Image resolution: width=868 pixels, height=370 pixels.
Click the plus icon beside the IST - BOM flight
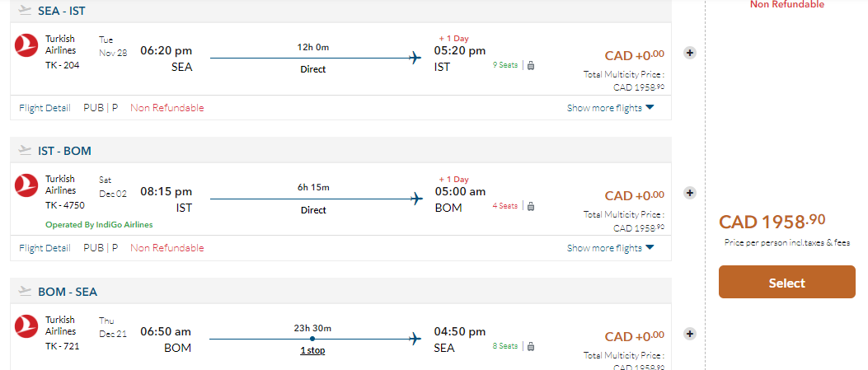click(690, 193)
